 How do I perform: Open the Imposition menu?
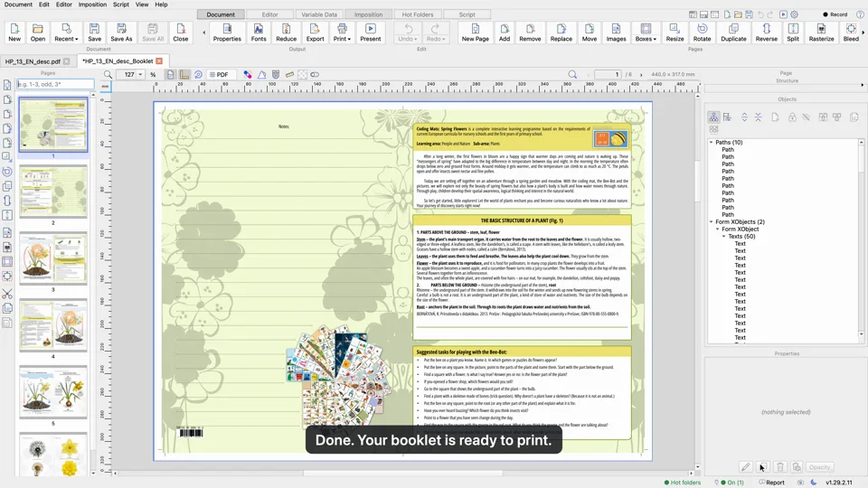click(x=92, y=5)
